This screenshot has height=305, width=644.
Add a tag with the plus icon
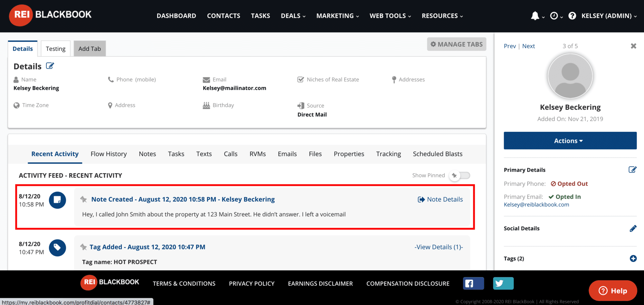(x=633, y=259)
